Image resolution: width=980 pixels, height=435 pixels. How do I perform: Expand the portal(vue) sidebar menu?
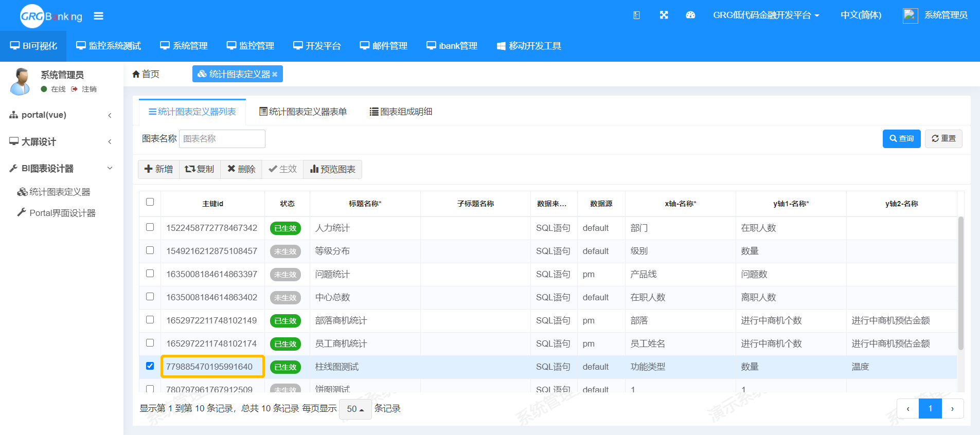tap(62, 115)
